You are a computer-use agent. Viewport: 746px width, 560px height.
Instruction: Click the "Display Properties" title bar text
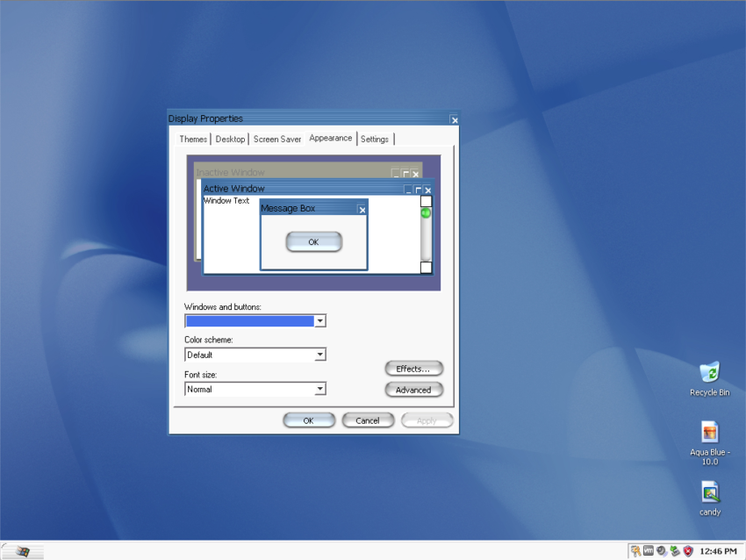point(205,118)
